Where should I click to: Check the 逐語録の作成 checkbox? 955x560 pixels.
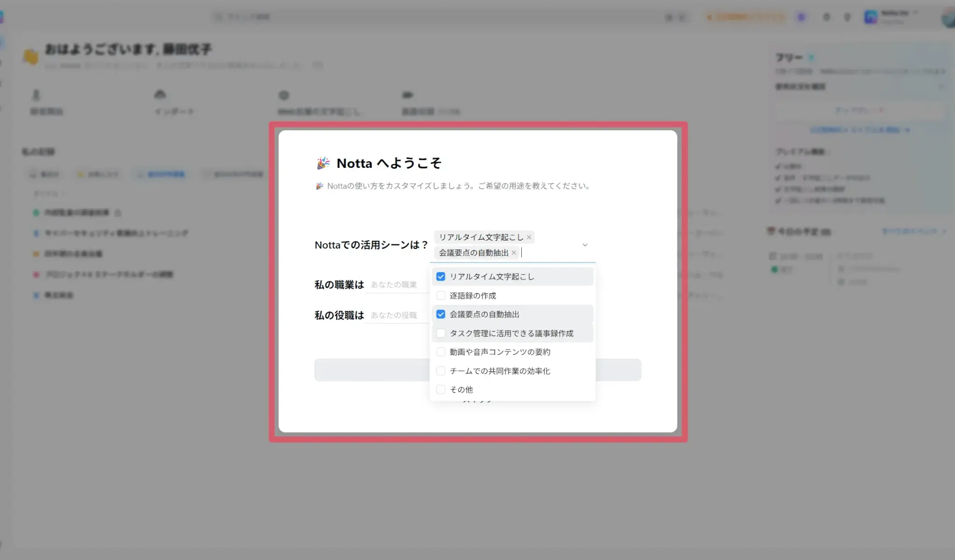click(441, 296)
